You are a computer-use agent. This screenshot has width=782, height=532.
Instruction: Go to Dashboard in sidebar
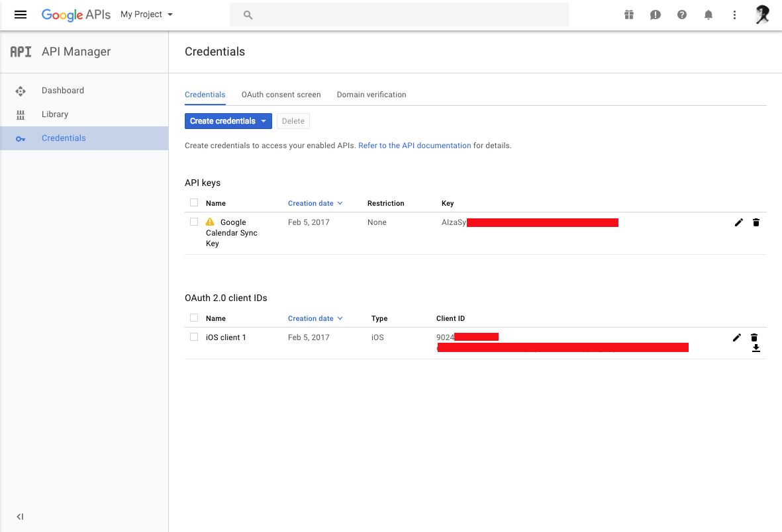(x=63, y=91)
